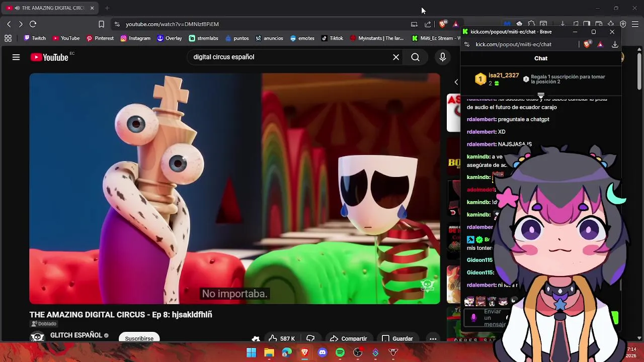Click the 'Doblado' dubbed badge

[43, 324]
